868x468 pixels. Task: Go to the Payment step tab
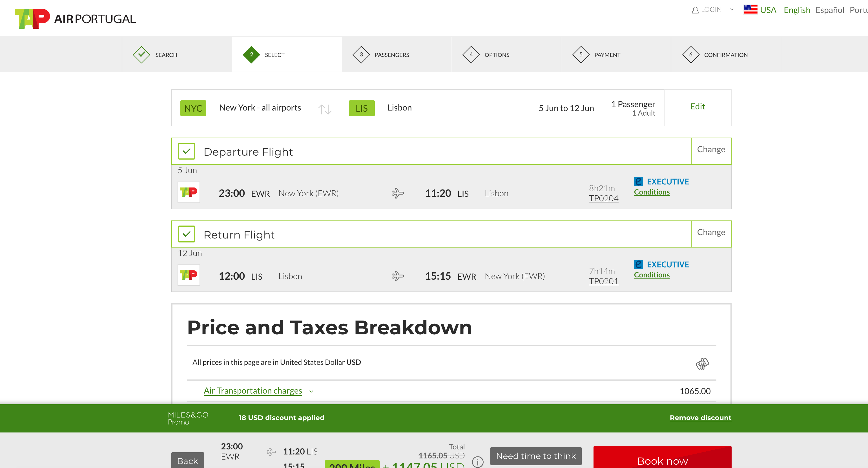point(607,55)
